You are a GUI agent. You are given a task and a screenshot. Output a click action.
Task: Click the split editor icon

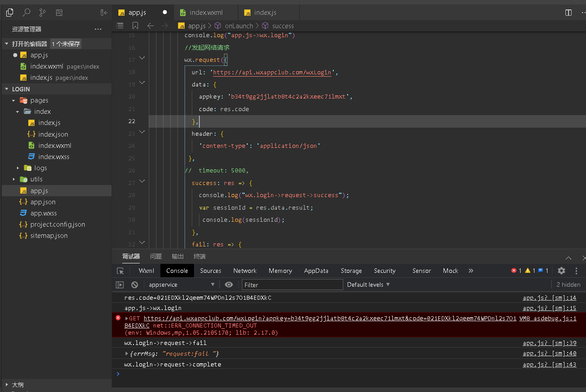569,13
